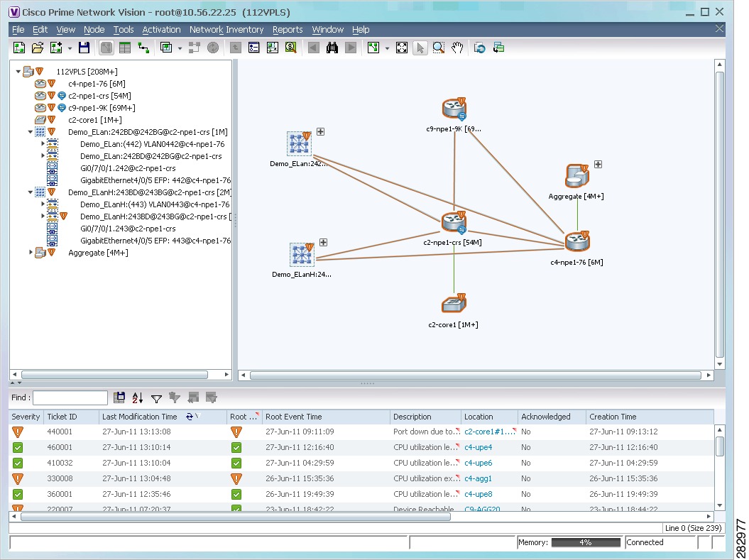Select c9-npe1-9K [69M+] in the tree
This screenshot has height=560, width=749.
click(102, 108)
